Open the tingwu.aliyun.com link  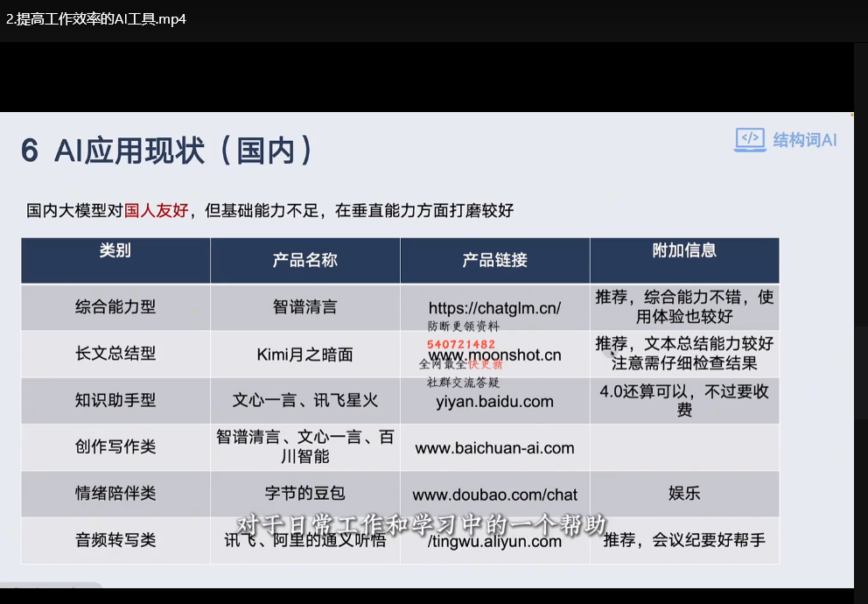coord(495,541)
